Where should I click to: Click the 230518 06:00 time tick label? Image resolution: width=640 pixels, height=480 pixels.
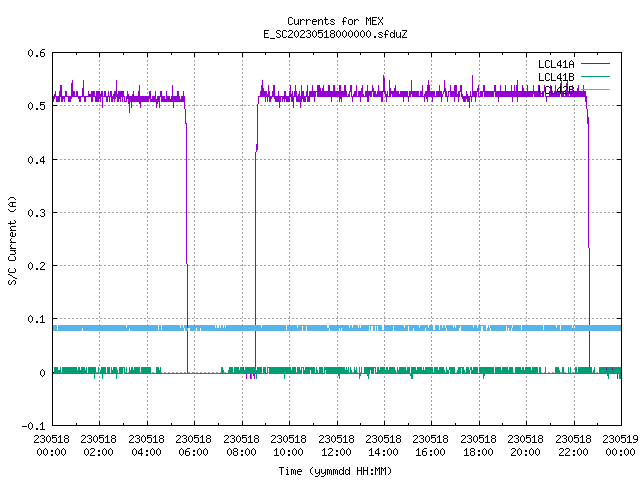coord(193,446)
